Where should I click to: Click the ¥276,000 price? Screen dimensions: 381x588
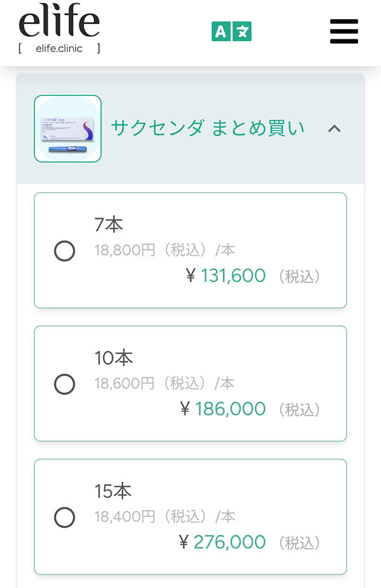pos(222,542)
